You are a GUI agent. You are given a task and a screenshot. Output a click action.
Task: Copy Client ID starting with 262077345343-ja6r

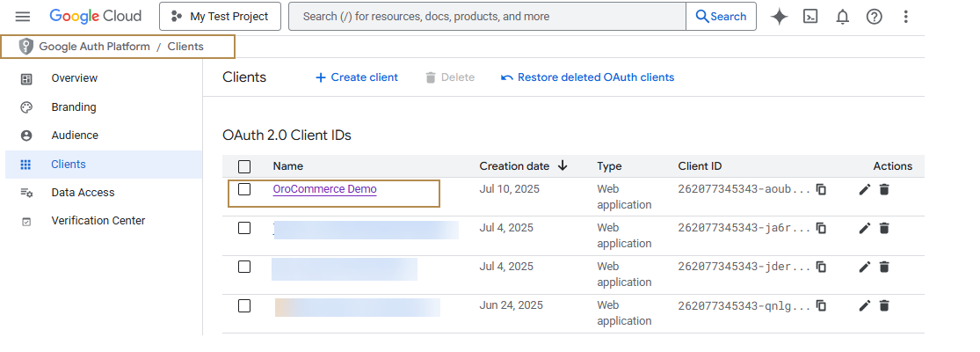[821, 228]
